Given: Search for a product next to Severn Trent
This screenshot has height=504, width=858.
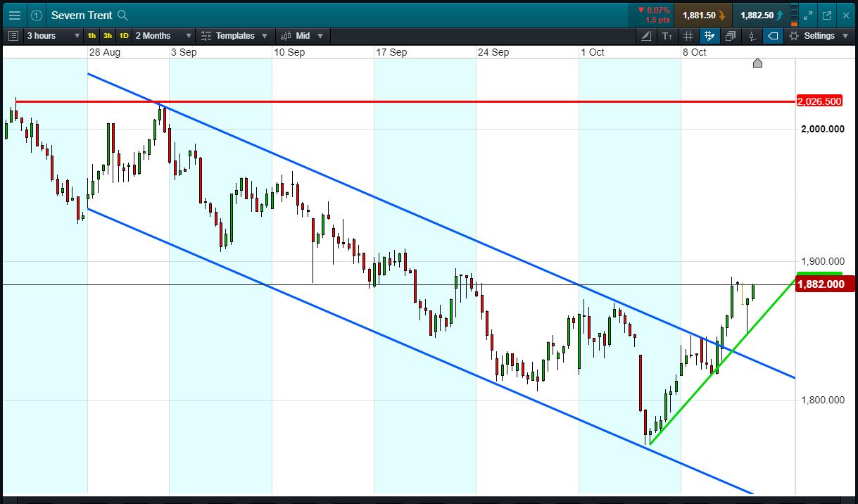Looking at the screenshot, I should 122,15.
